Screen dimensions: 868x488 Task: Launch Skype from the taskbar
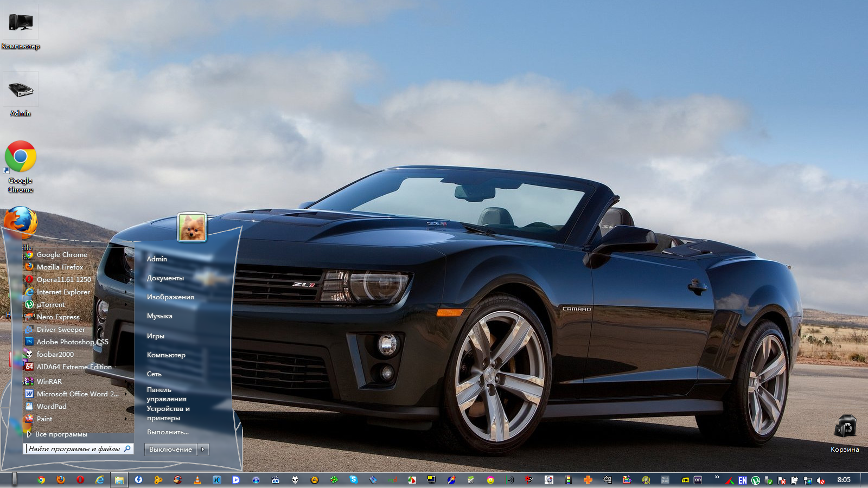pos(354,480)
